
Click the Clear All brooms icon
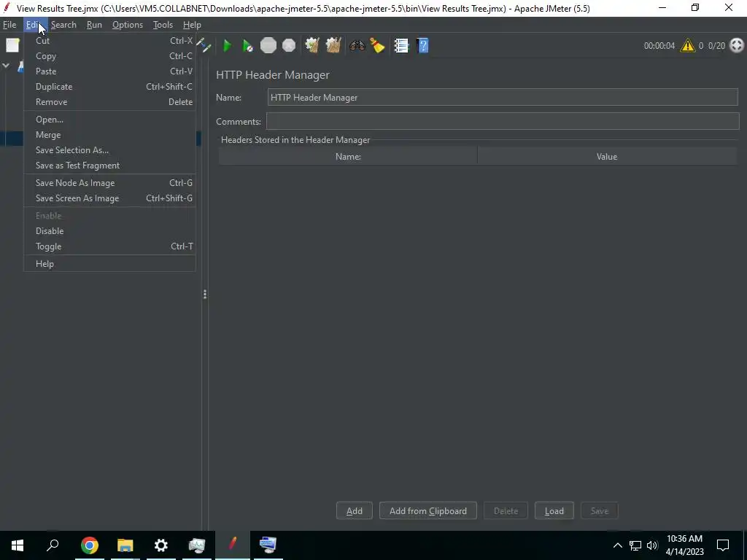[x=333, y=46]
